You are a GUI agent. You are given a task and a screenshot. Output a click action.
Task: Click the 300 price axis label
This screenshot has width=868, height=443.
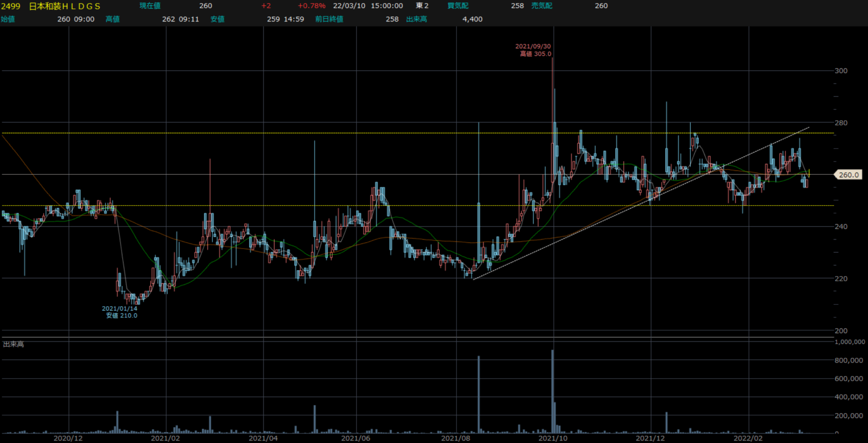click(841, 71)
